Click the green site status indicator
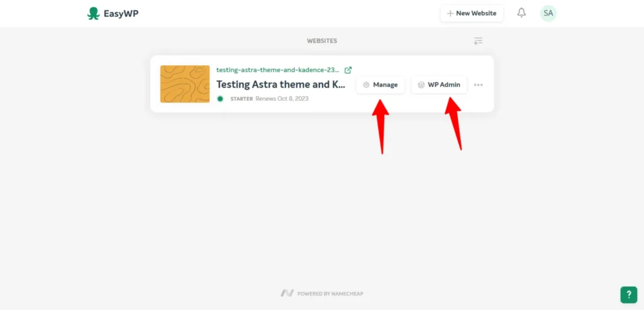 (220, 99)
